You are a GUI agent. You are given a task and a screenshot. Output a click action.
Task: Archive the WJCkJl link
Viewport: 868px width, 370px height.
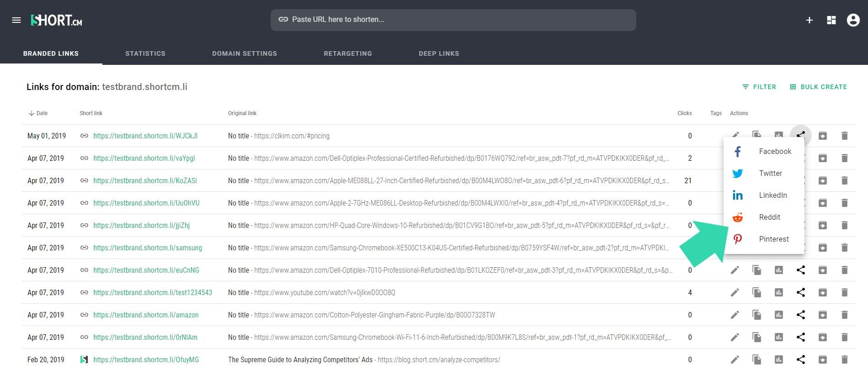(x=823, y=136)
